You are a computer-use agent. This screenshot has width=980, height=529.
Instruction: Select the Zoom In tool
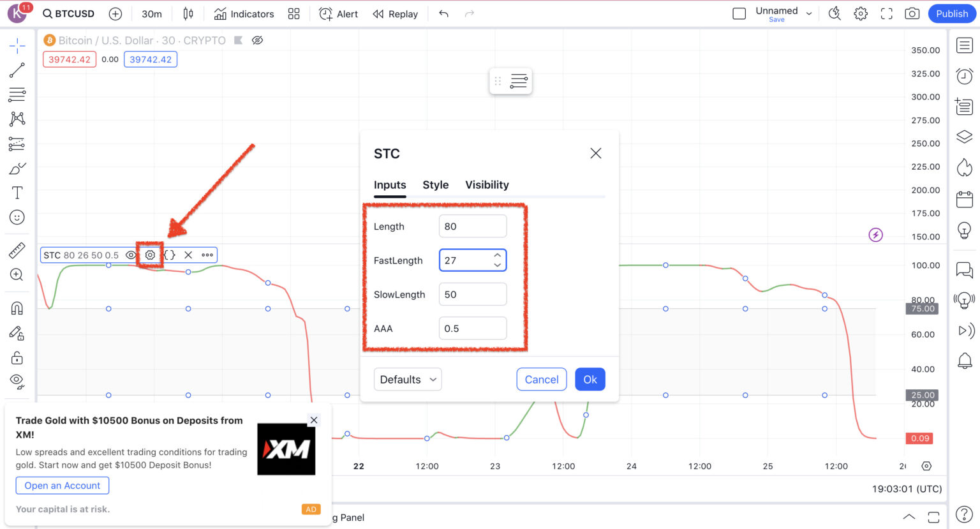pyautogui.click(x=17, y=274)
